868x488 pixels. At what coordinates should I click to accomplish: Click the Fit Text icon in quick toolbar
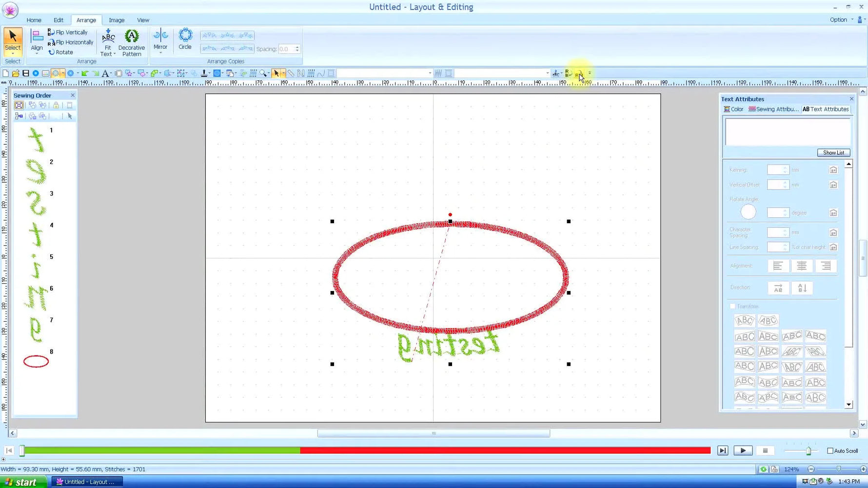(x=555, y=74)
